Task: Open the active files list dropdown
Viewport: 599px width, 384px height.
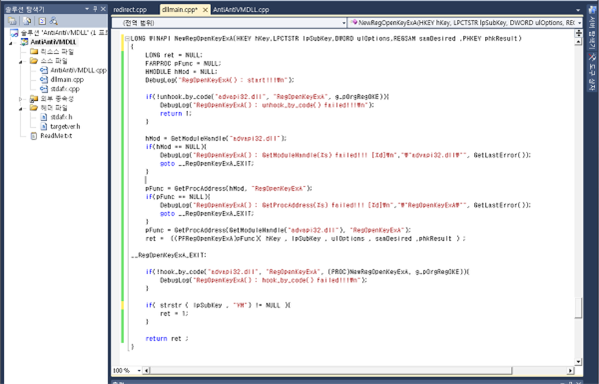Action: tap(578, 10)
